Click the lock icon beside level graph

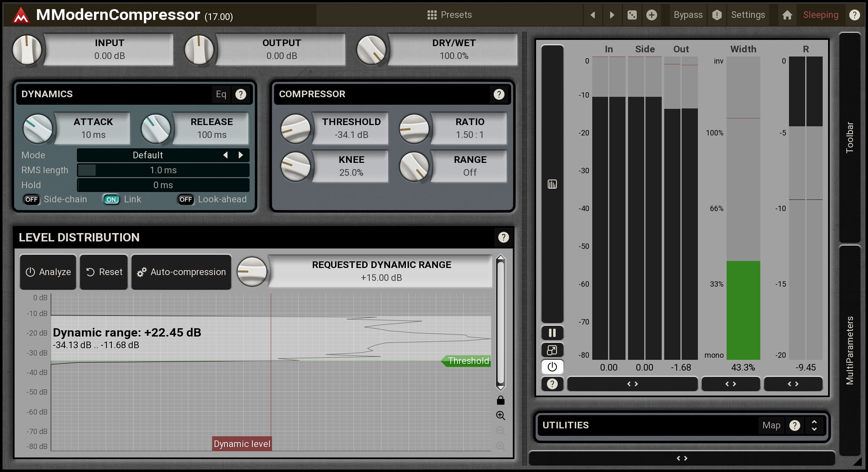click(500, 401)
